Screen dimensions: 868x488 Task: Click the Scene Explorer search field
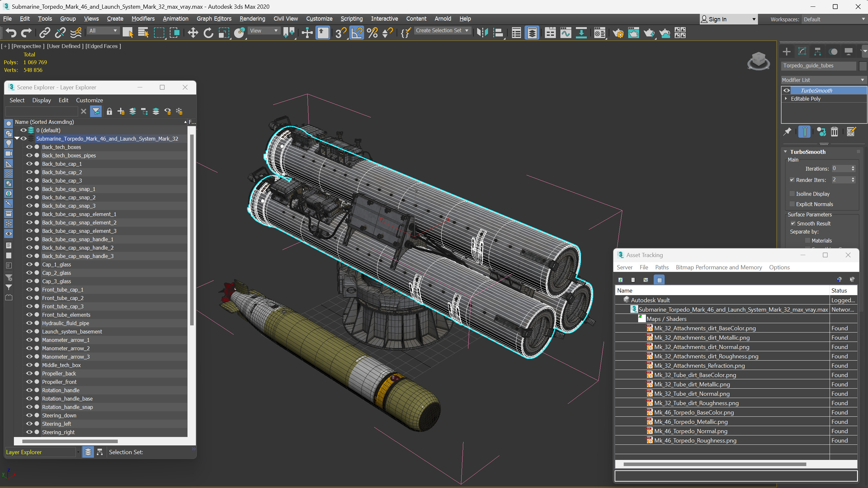[42, 112]
